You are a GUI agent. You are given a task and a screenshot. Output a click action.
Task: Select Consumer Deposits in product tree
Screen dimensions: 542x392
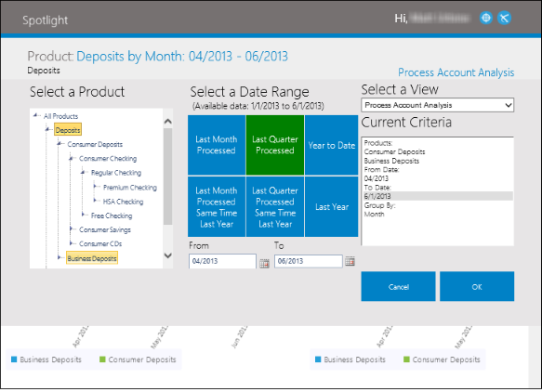pos(95,144)
